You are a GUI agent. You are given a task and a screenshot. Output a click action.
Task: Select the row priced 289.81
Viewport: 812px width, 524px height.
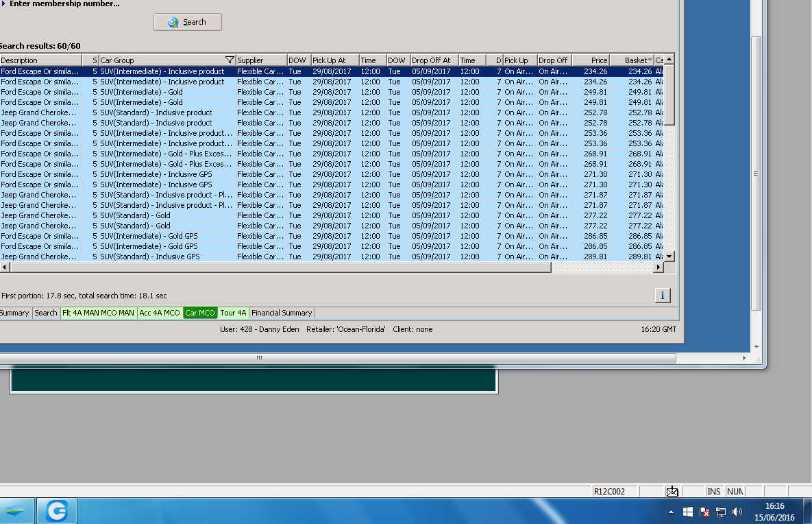click(332, 257)
